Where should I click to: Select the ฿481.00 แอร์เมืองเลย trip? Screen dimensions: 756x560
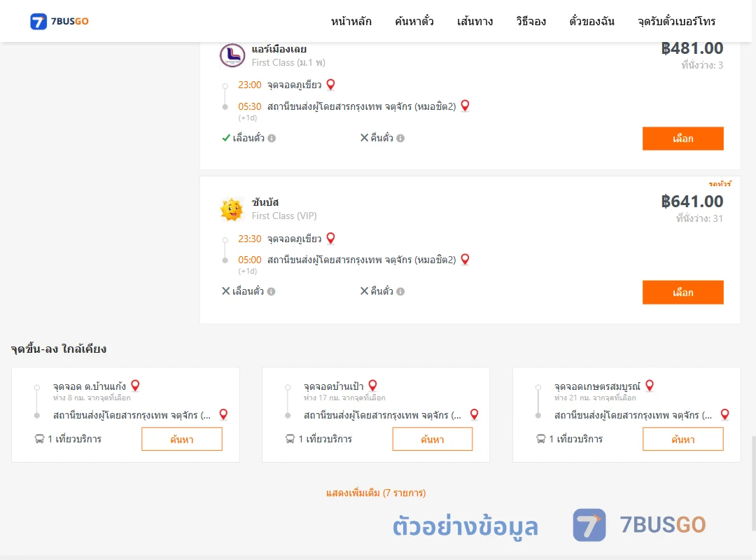click(682, 139)
